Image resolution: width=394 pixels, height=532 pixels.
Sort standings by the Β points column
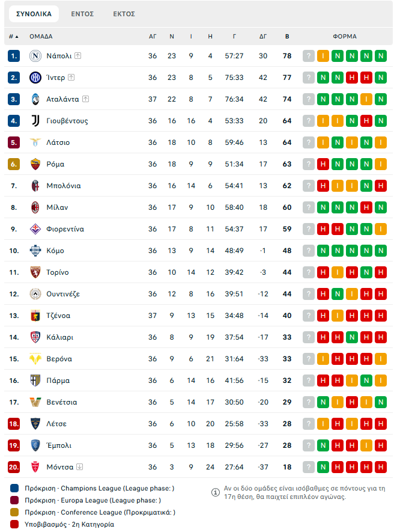(287, 36)
